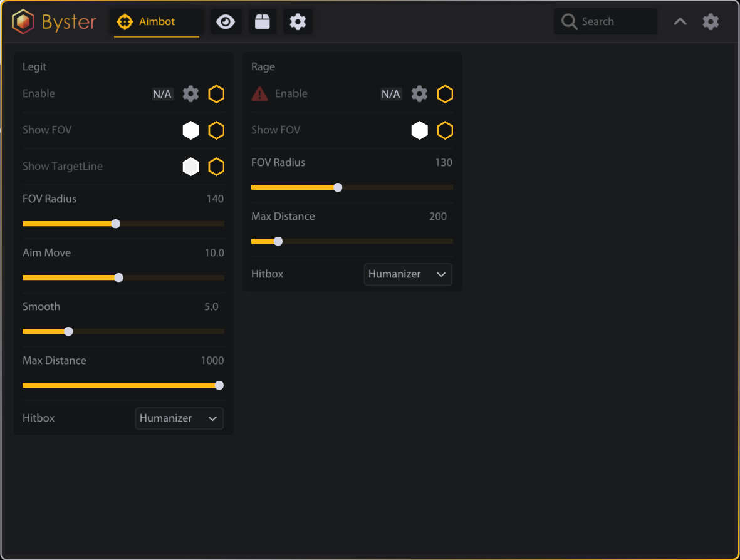Click the Legit Smooth slider handle
Screen dimensions: 740x560
coord(68,331)
